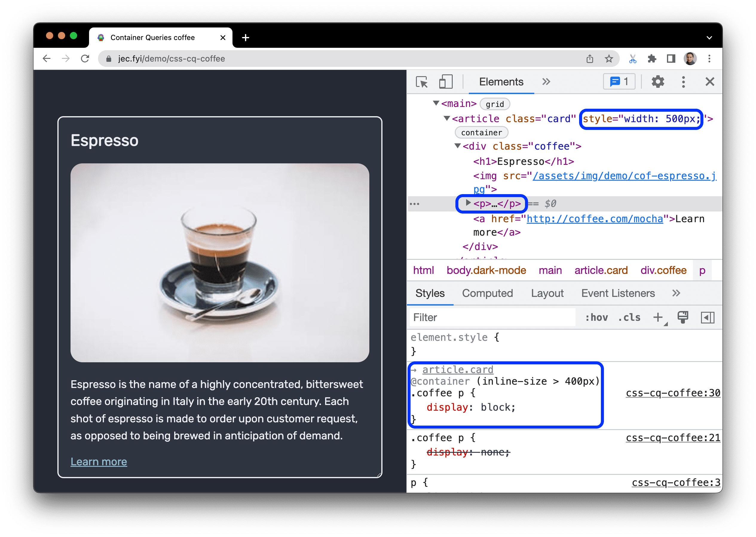Switch to the Layout tab
The image size is (756, 537).
pyautogui.click(x=547, y=293)
